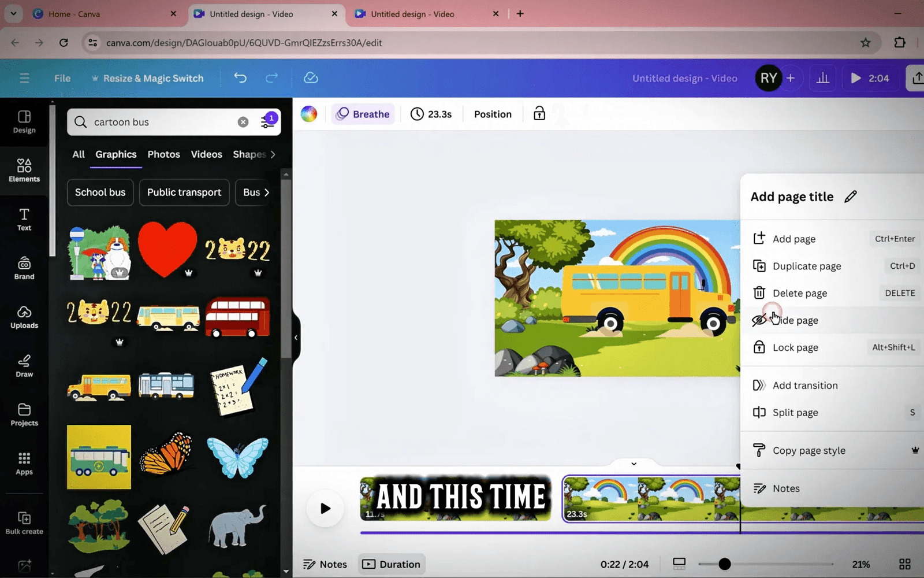Play presentation preview 2:04 button
This screenshot has height=578, width=924.
click(870, 78)
